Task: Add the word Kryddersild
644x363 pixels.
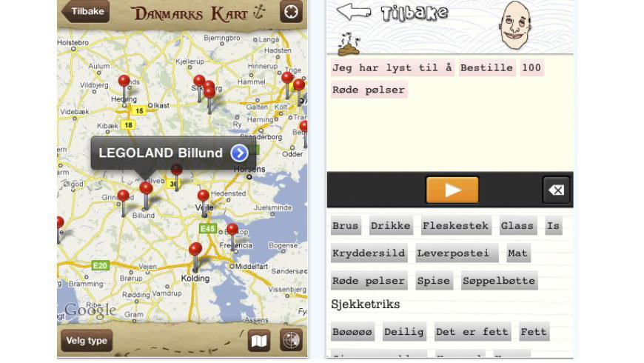Action: coord(369,253)
